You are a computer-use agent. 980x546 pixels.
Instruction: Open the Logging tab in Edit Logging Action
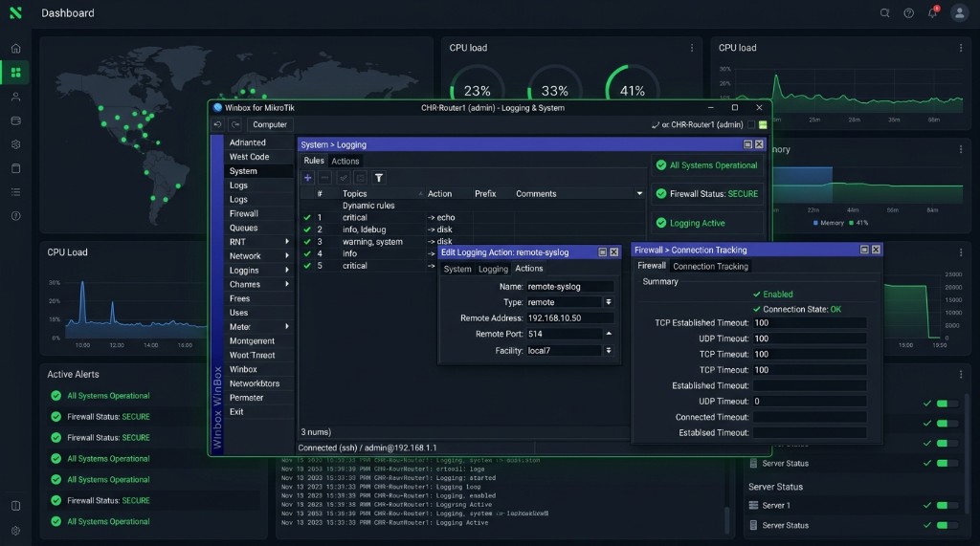493,269
